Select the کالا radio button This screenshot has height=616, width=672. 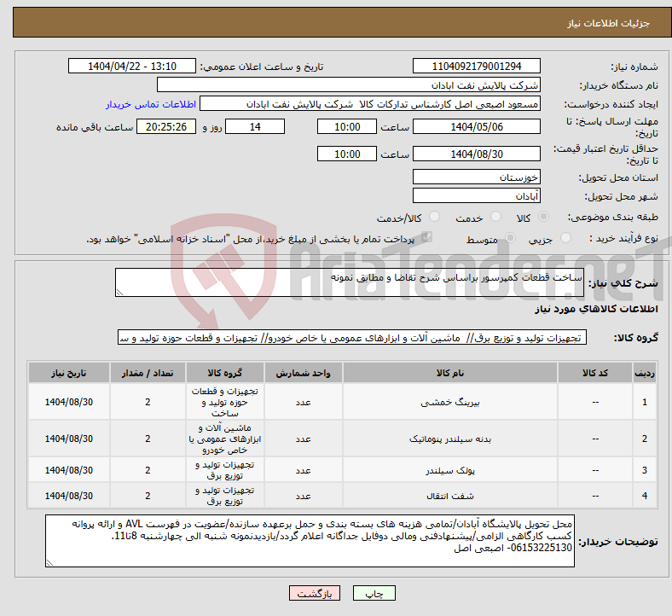pyautogui.click(x=543, y=217)
